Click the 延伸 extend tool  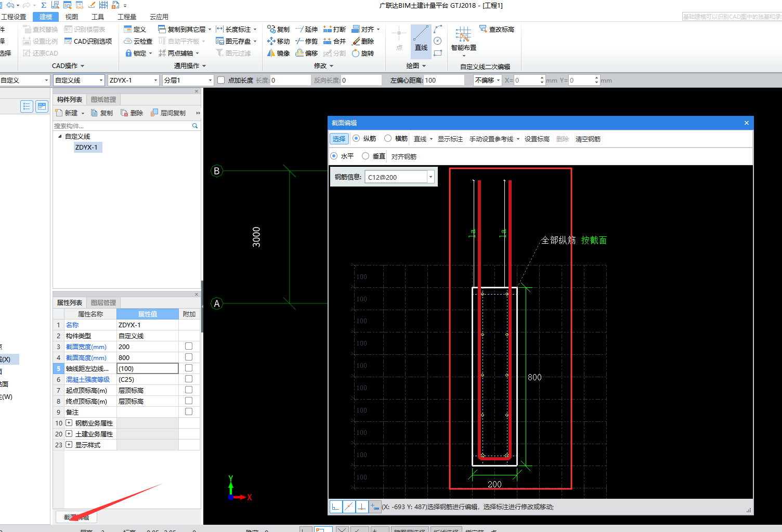[x=306, y=29]
